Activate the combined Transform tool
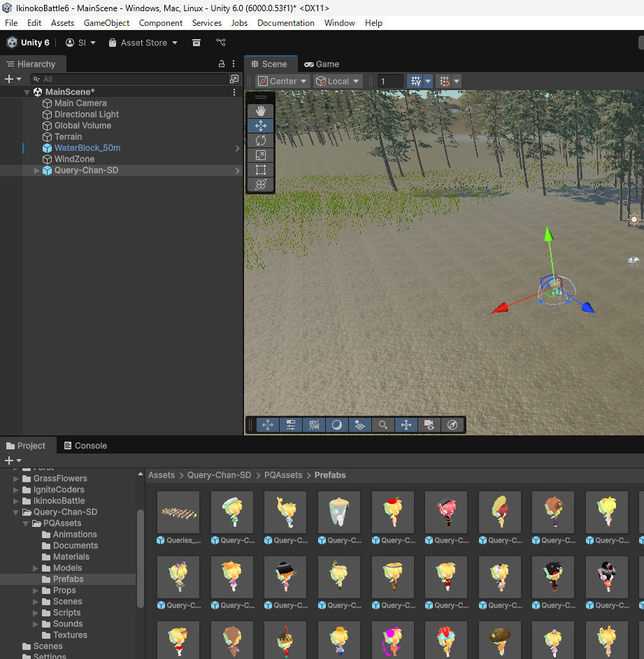644x659 pixels. click(261, 184)
